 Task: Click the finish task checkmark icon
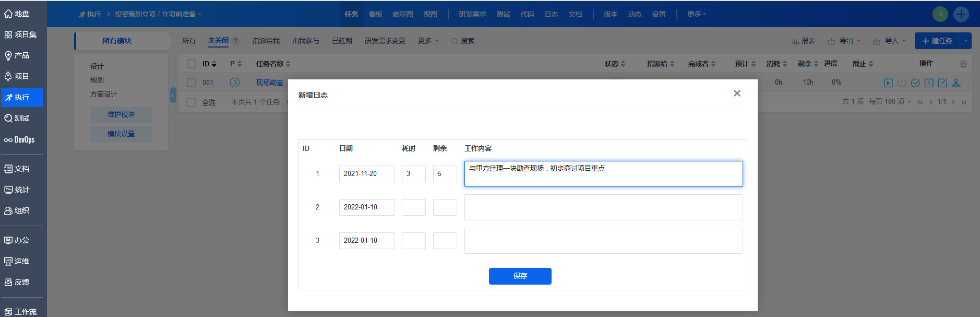click(x=915, y=83)
